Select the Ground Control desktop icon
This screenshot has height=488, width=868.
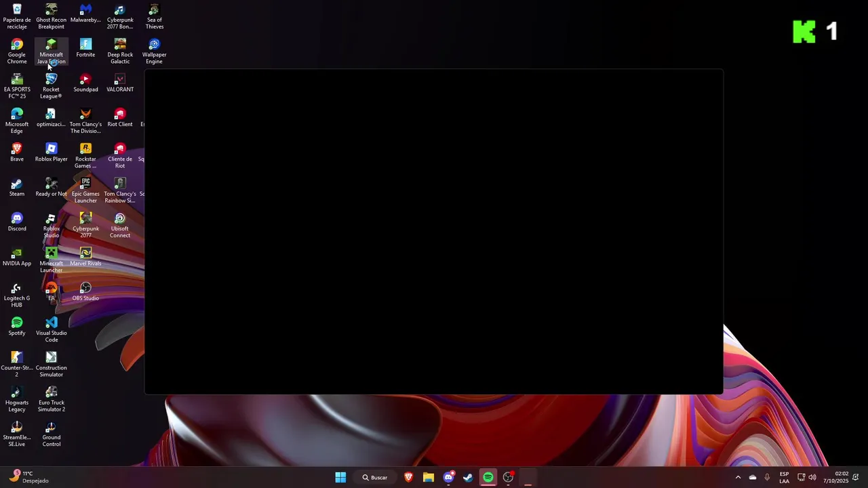click(x=51, y=434)
